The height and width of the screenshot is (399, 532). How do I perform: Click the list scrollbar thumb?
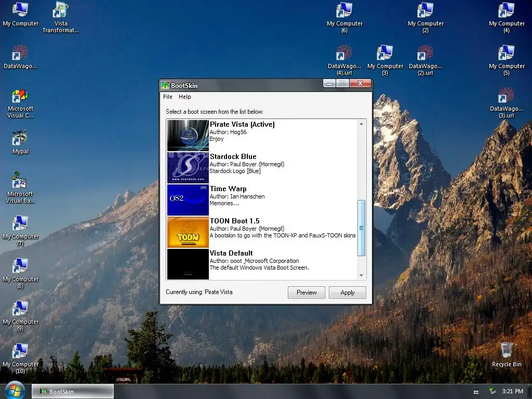[362, 228]
